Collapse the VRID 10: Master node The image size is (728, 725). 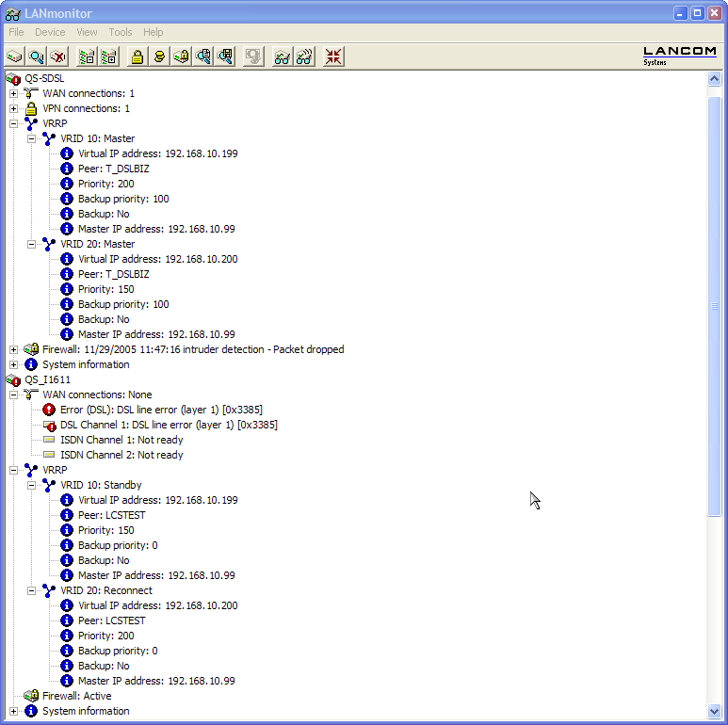tap(31, 138)
